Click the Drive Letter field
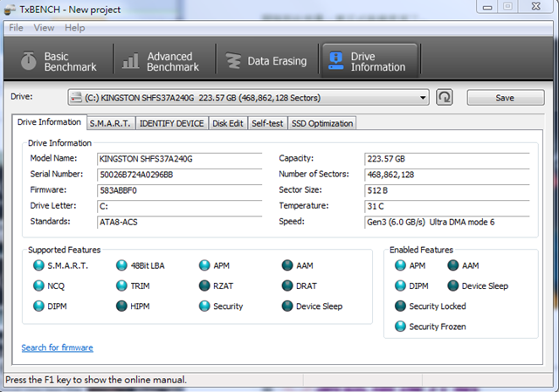This screenshot has height=392, width=559. (x=179, y=206)
